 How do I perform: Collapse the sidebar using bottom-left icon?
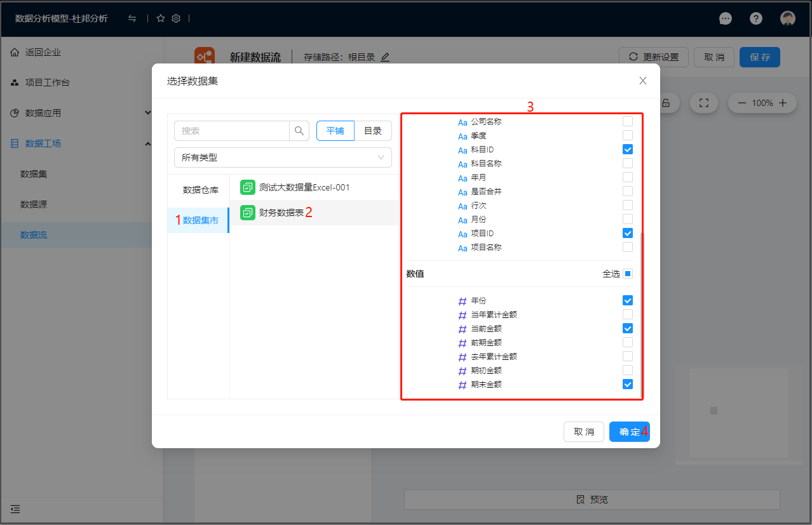(x=15, y=509)
